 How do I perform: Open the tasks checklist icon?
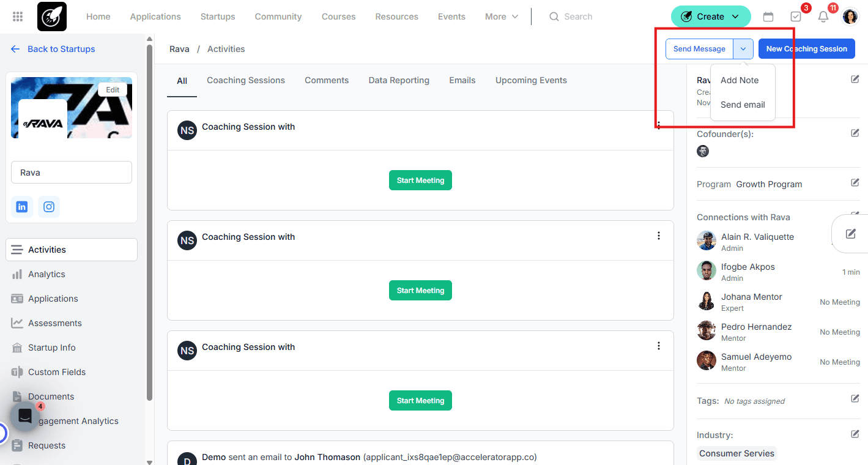[796, 17]
